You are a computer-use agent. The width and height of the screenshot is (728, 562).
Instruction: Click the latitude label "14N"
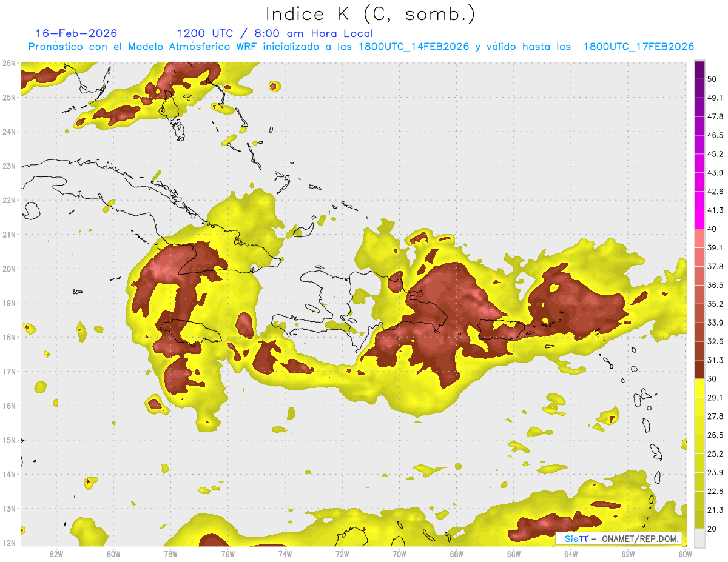[x=9, y=474]
